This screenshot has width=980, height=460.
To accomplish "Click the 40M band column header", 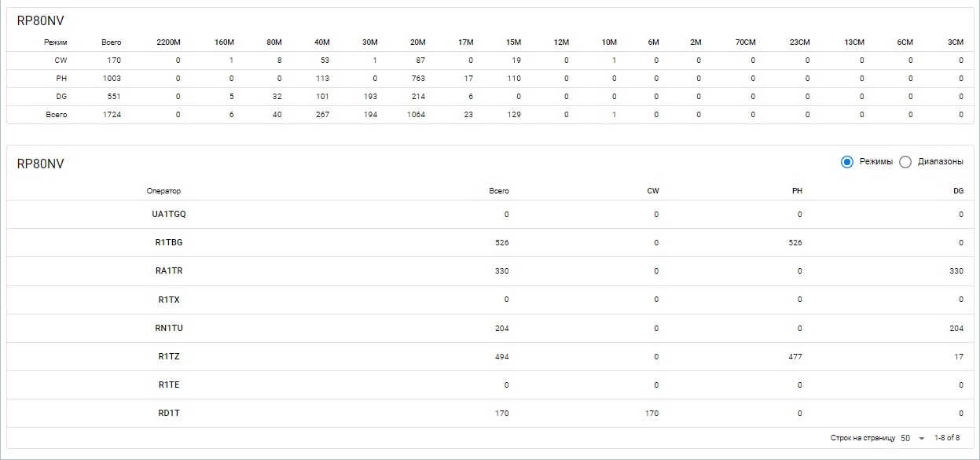I will pos(321,42).
